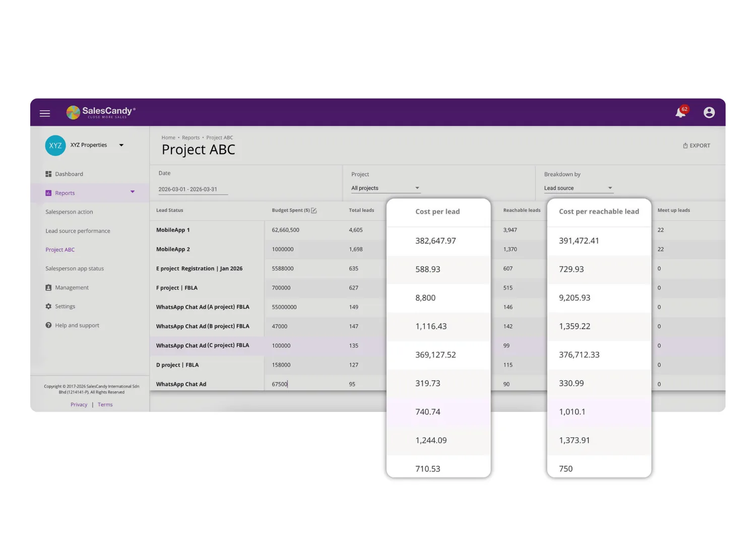Navigate to Home breadcrumb
This screenshot has height=544, width=756.
pyautogui.click(x=168, y=138)
